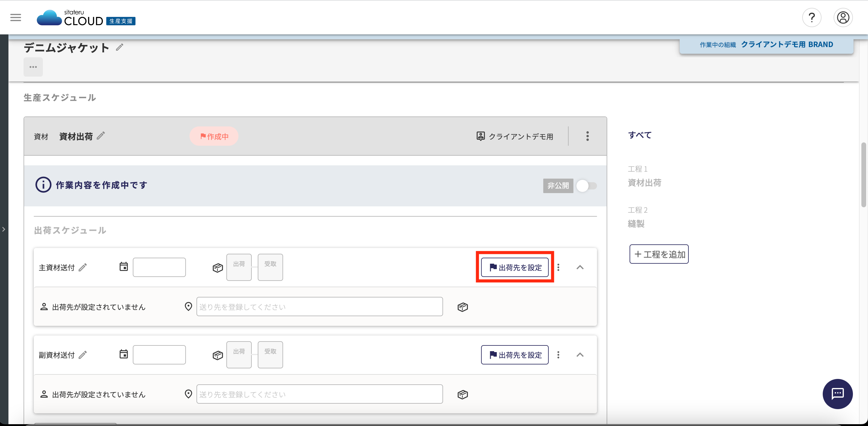Image resolution: width=868 pixels, height=426 pixels.
Task: Open the calendar icon for 副資材送付
Action: 124,354
